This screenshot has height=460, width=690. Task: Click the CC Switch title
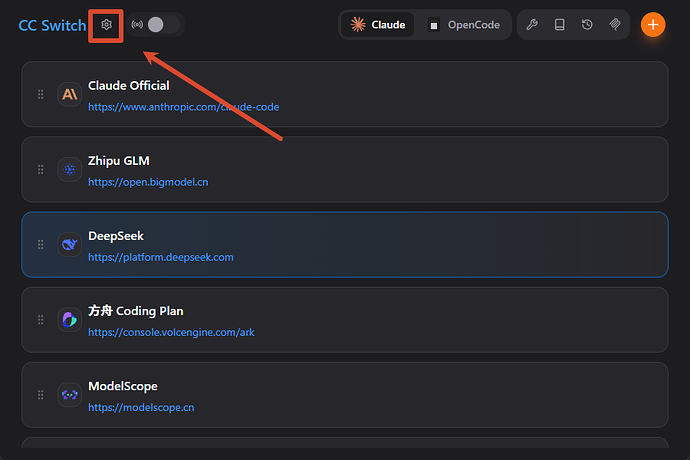pyautogui.click(x=52, y=25)
